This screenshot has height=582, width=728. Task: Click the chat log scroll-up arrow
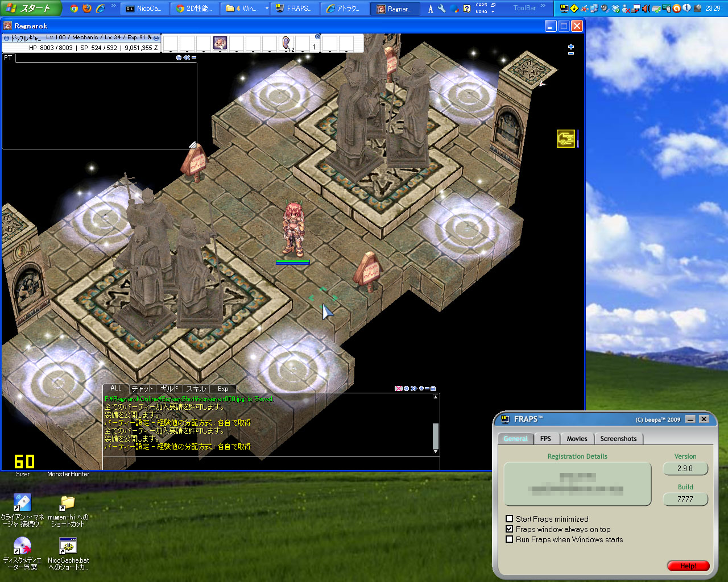[x=436, y=397]
